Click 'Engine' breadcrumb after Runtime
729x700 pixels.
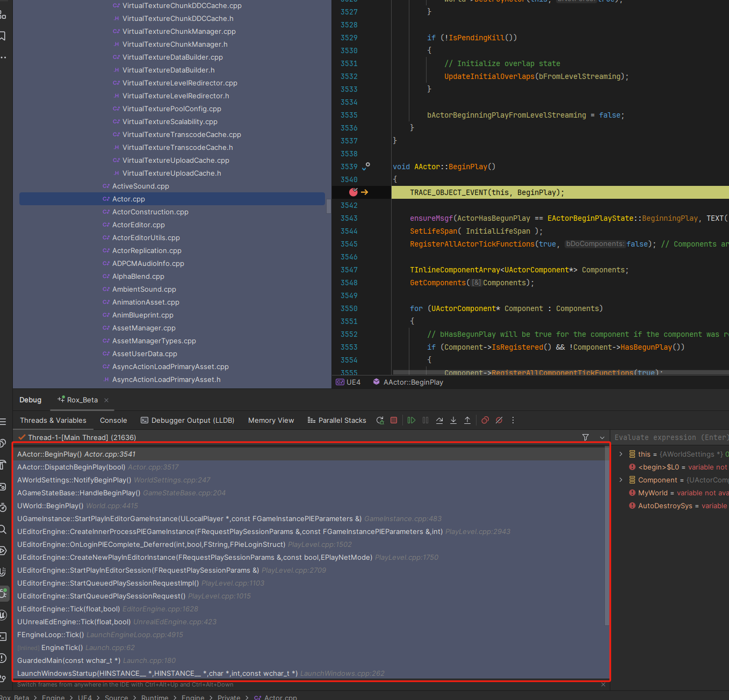(x=193, y=697)
